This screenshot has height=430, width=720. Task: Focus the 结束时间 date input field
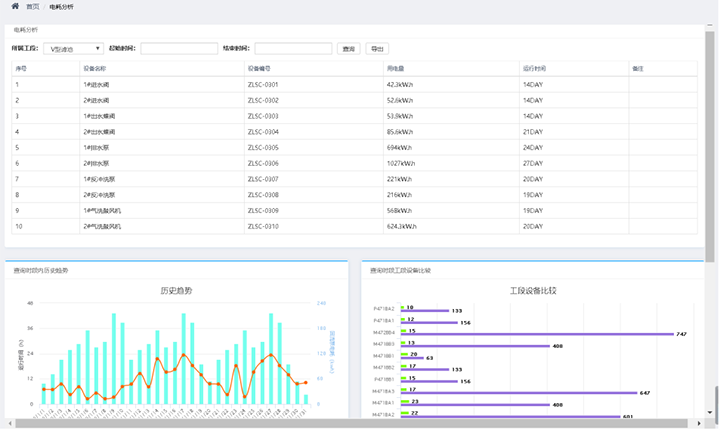click(293, 48)
